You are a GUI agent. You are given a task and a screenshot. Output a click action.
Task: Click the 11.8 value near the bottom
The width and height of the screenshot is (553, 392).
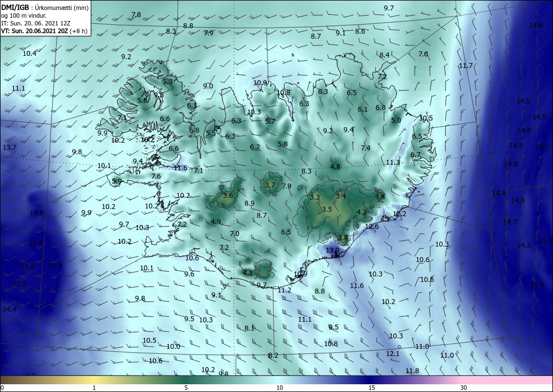(x=412, y=371)
